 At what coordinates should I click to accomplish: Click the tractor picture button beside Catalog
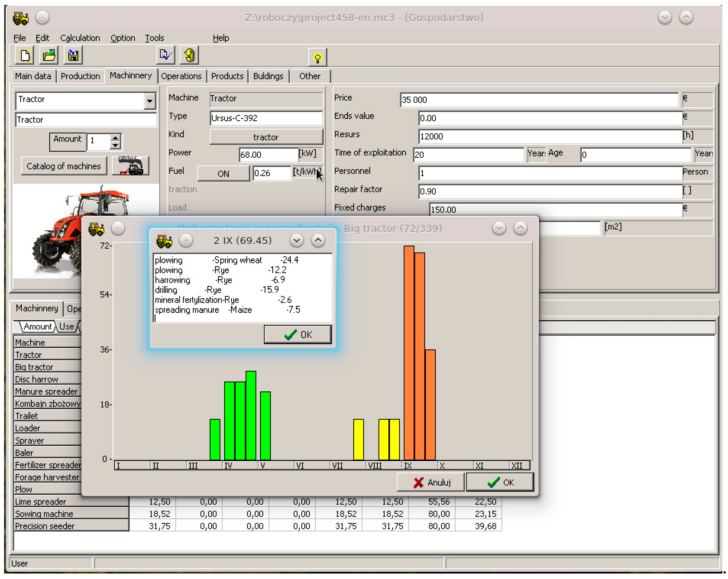pos(131,166)
